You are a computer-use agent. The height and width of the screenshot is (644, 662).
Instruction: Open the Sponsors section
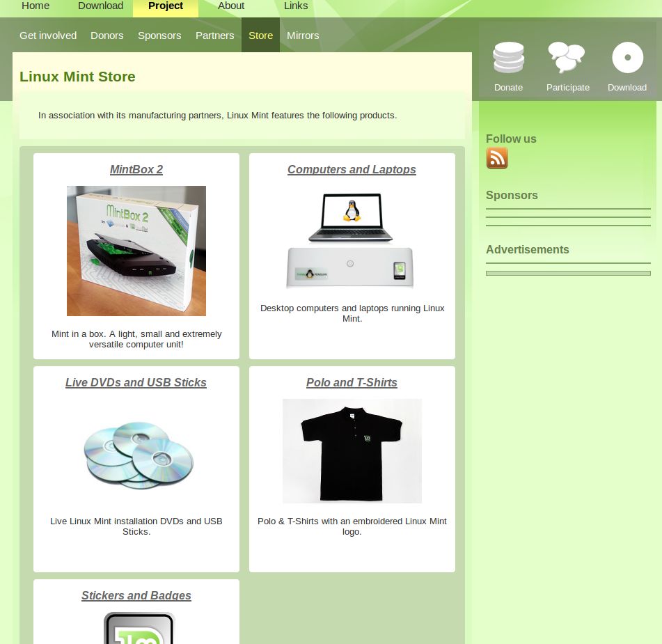coord(159,36)
